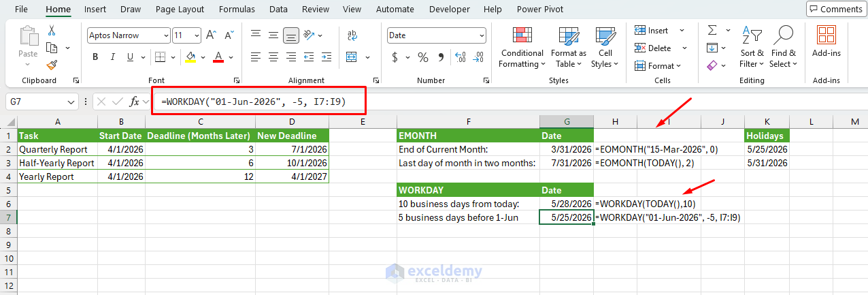Click the formula bar checkmark icon

click(118, 102)
